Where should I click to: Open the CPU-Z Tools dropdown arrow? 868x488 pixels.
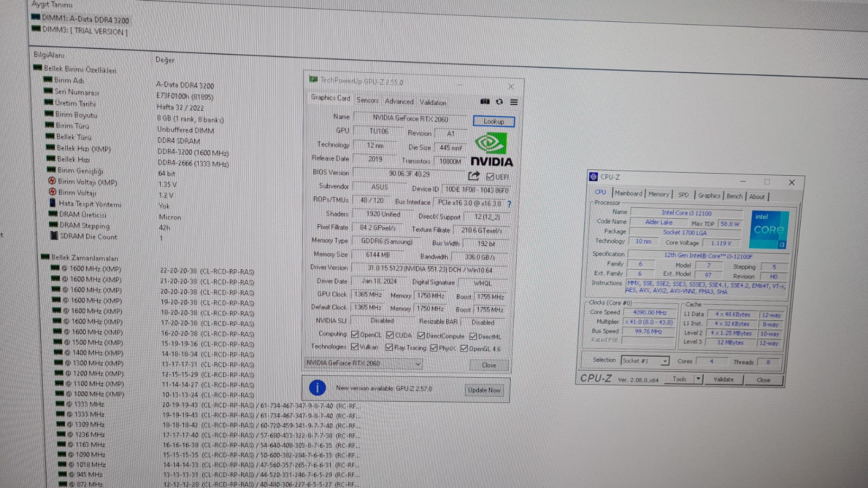(699, 379)
